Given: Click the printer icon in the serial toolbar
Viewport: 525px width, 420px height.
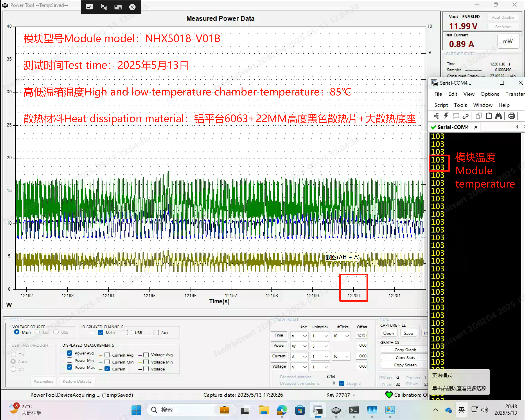Looking at the screenshot, I should pyautogui.click(x=511, y=116).
